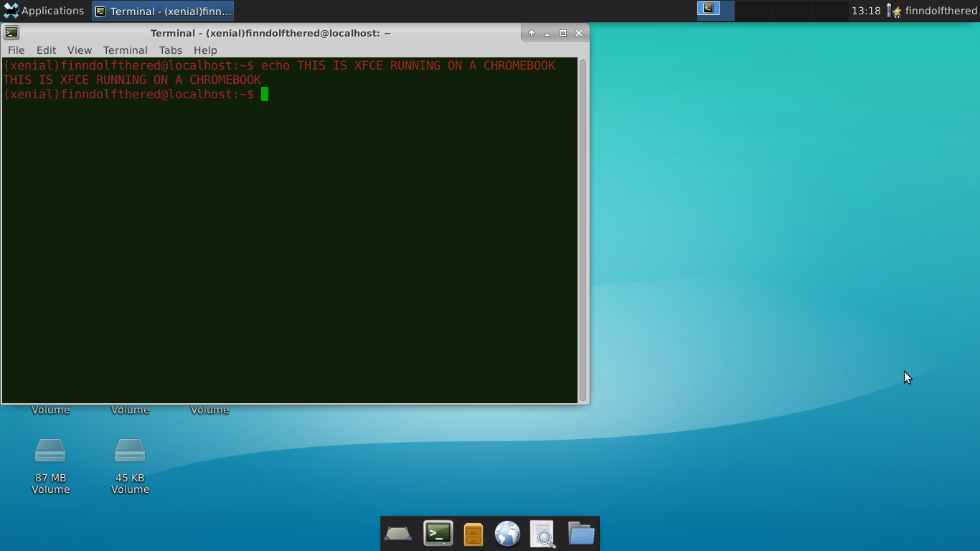Image resolution: width=980 pixels, height=551 pixels.
Task: Open the Terminal menu in menu bar
Action: click(x=125, y=50)
